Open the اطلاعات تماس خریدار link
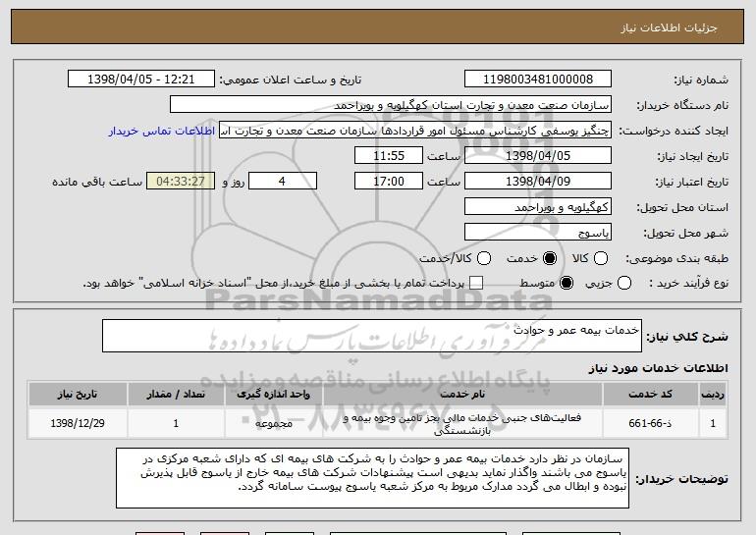 [x=162, y=131]
